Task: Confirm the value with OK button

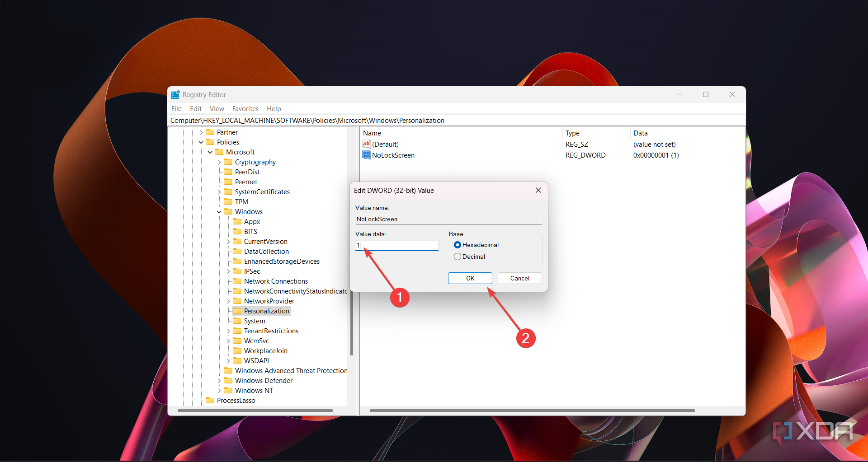Action: 470,278
